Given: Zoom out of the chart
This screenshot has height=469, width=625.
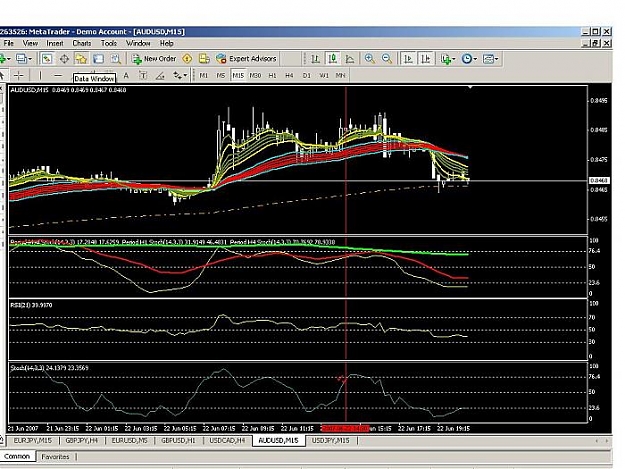Looking at the screenshot, I should click(x=387, y=59).
